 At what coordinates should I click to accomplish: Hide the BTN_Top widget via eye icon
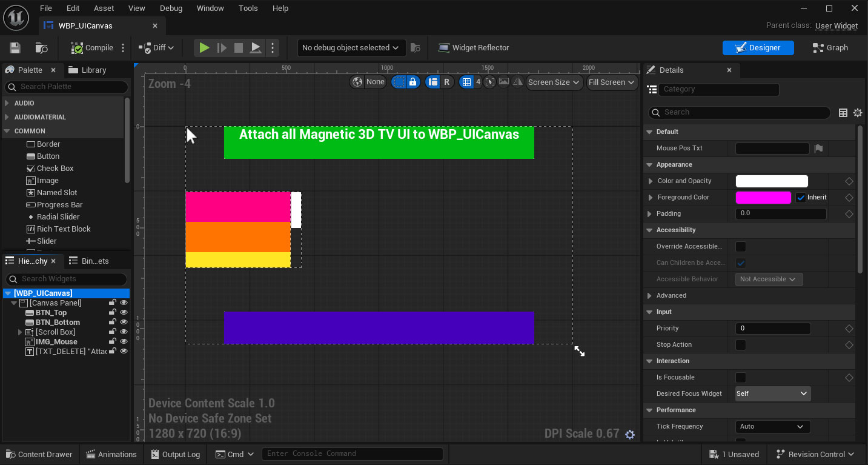[x=124, y=312]
